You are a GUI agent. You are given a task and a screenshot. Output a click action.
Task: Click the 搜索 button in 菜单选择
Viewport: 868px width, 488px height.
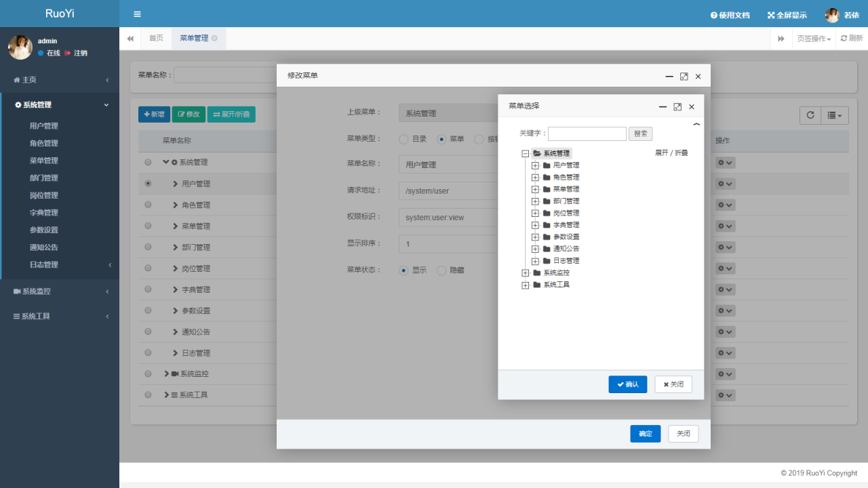640,134
